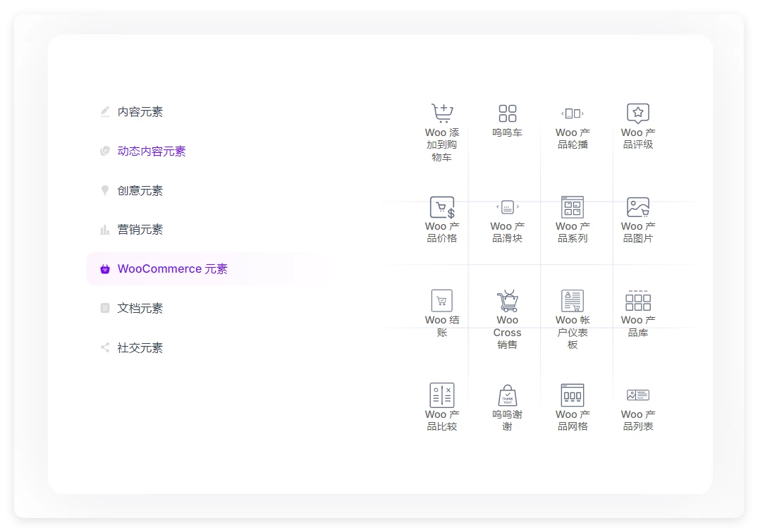Open the 动态内容元素 tab

click(x=151, y=151)
